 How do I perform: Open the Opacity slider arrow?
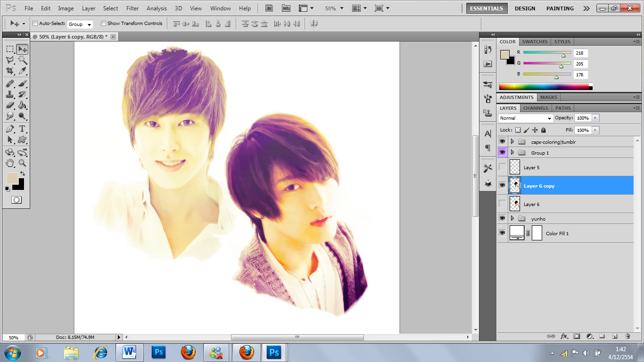(595, 118)
